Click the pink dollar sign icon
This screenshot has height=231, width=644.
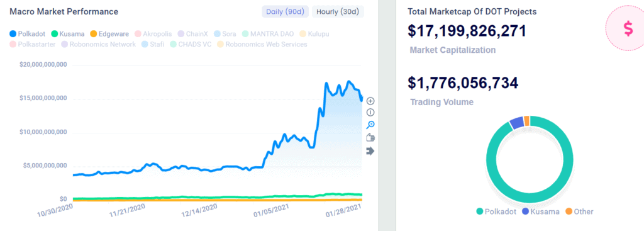628,29
